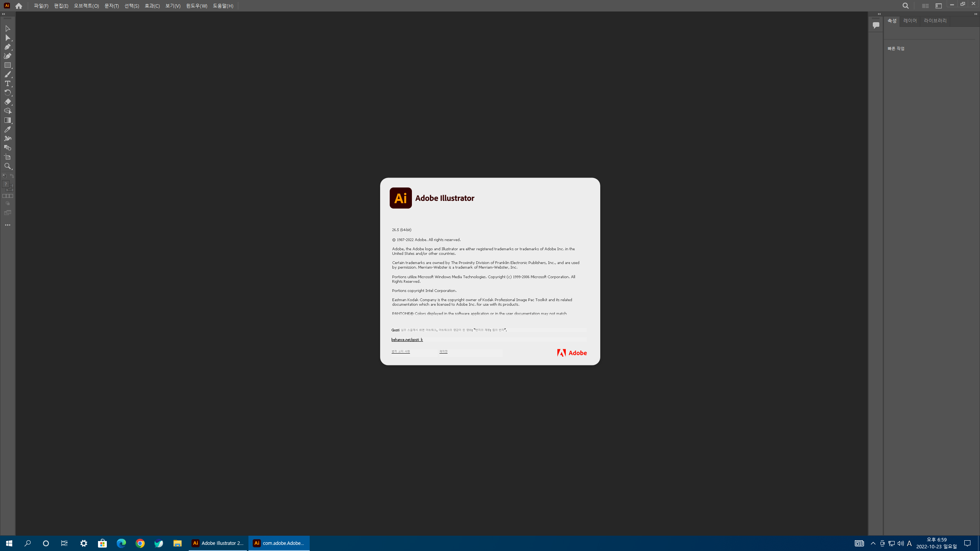Click the Fill color swatch box
This screenshot has height=551, width=980.
coord(5,184)
